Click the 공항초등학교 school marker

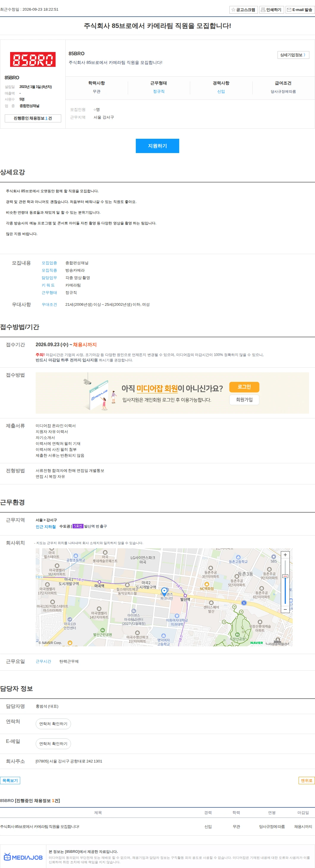coord(75,556)
